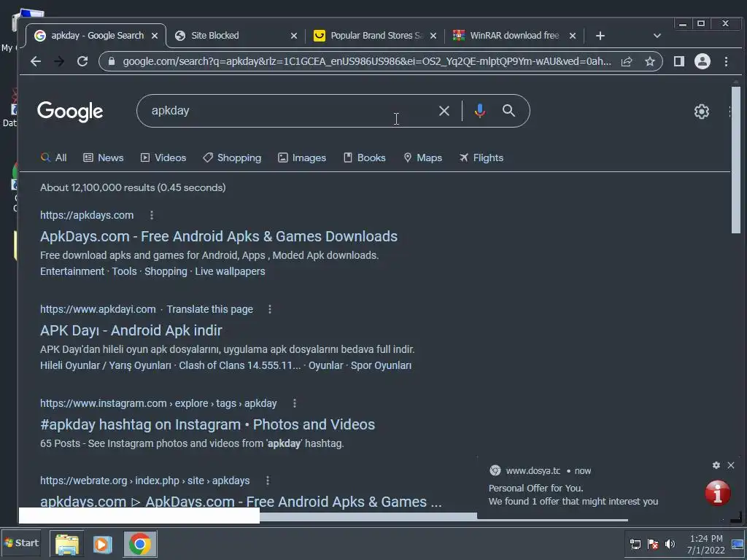Submit search with the magnifier icon
Screen dimensions: 747x560
point(508,111)
